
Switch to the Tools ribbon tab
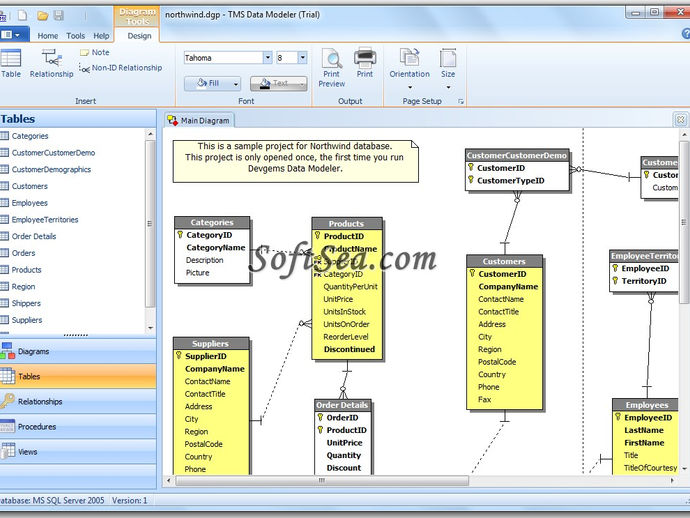76,36
